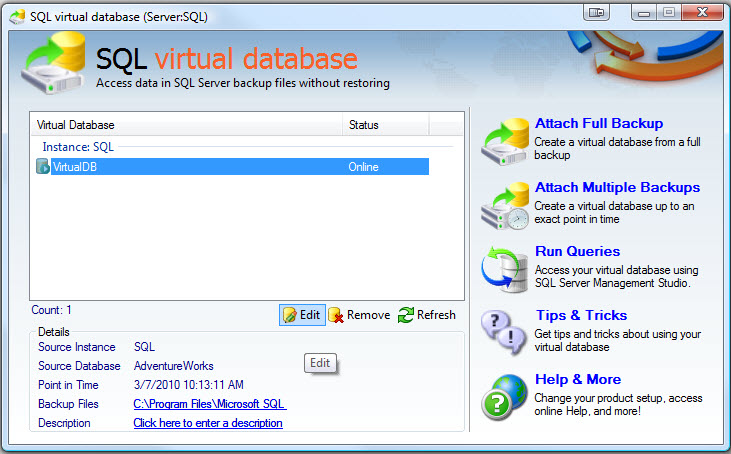731x454 pixels.
Task: Refresh the virtual database list
Action: (427, 315)
